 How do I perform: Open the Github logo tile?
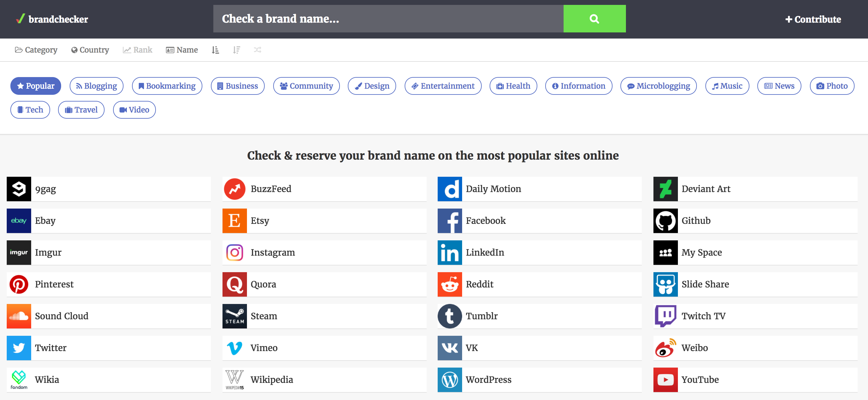pos(665,220)
